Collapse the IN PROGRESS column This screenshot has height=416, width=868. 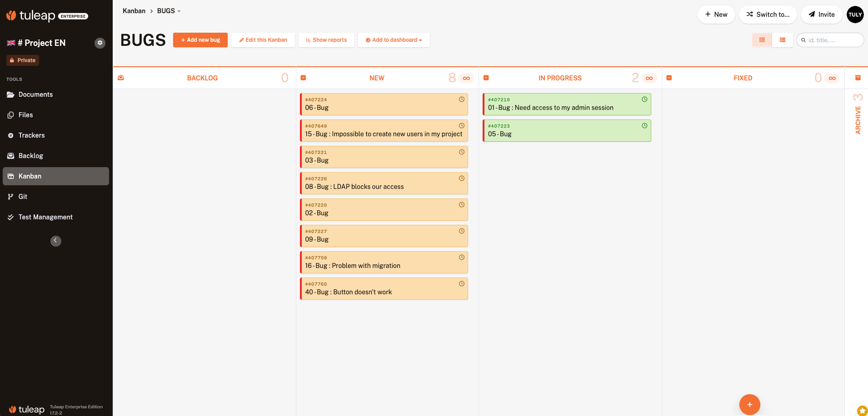[486, 78]
